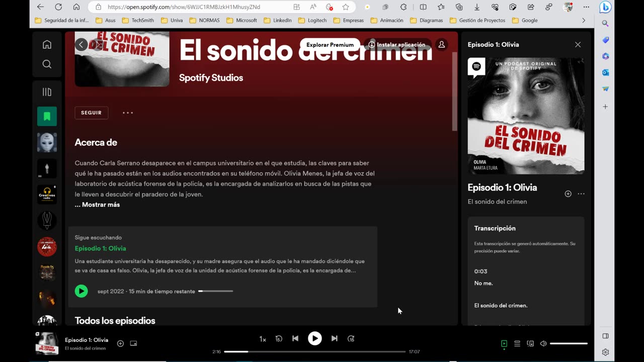Add current episode to library in player bar
This screenshot has height=362, width=644.
[x=120, y=343]
